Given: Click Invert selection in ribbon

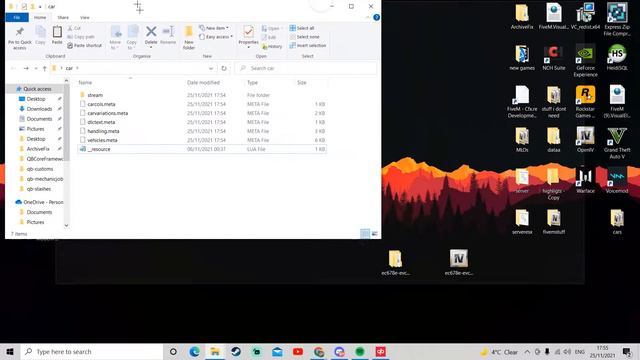Looking at the screenshot, I should 307,45.
